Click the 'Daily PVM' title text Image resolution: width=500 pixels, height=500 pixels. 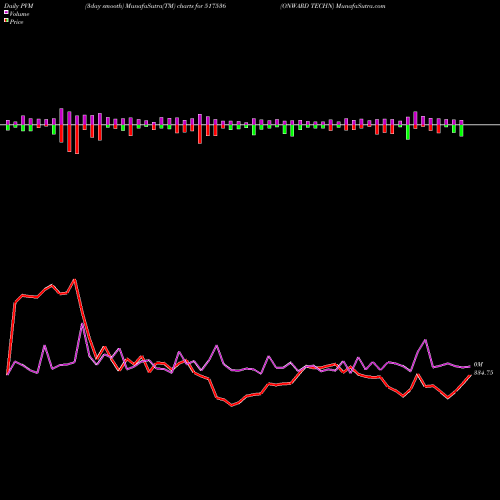(19, 6)
